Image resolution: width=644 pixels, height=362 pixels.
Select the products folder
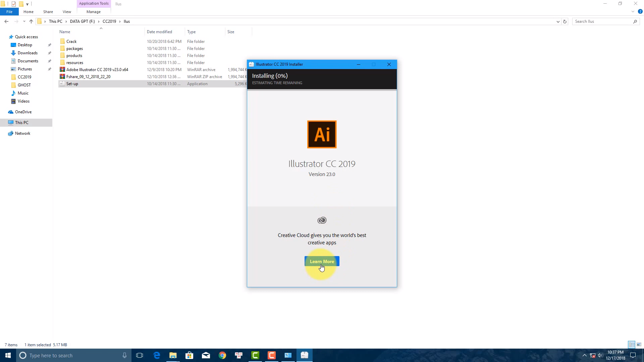74,56
